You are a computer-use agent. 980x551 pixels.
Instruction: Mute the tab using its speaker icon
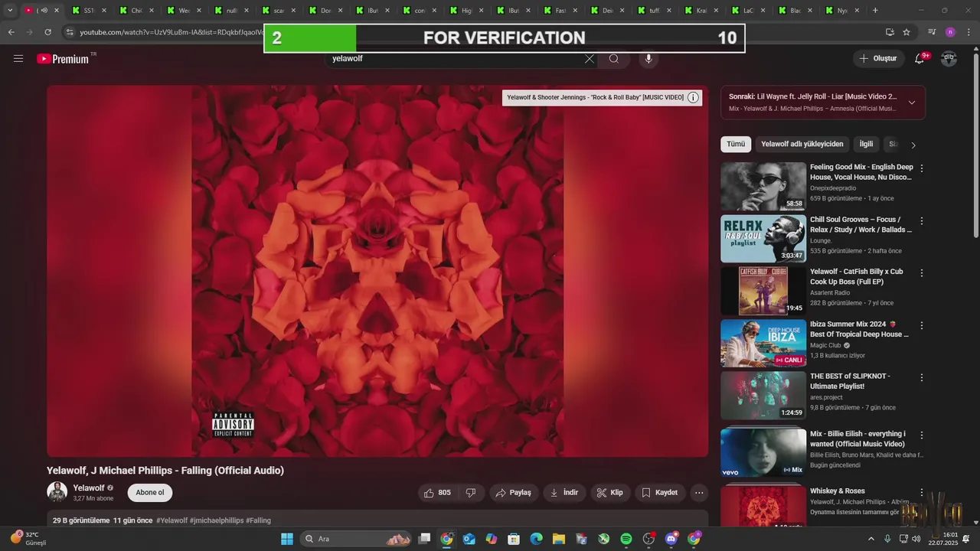44,11
